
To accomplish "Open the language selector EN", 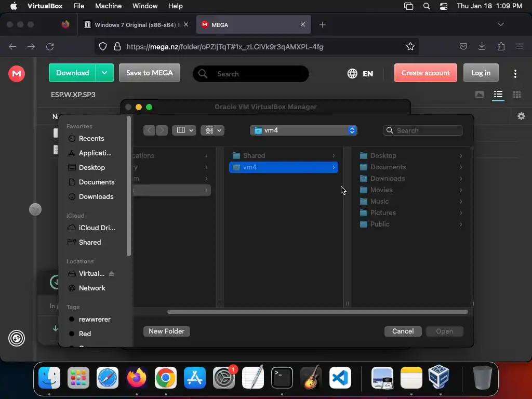I will 361,74.
